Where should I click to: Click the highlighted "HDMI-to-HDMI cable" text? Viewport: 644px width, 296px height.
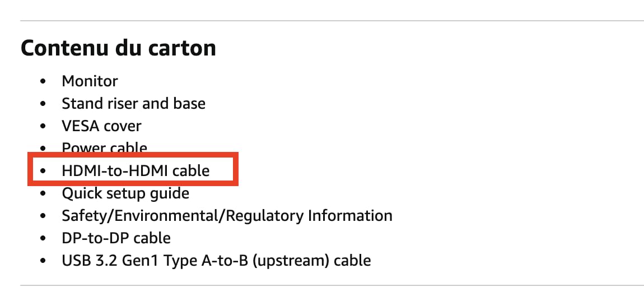136,170
